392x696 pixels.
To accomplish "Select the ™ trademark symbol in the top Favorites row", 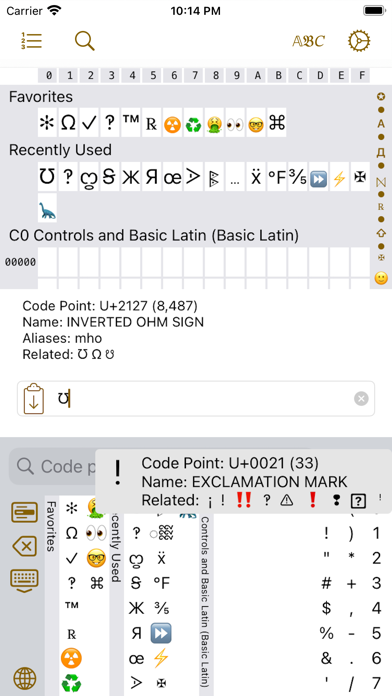I will [x=131, y=123].
